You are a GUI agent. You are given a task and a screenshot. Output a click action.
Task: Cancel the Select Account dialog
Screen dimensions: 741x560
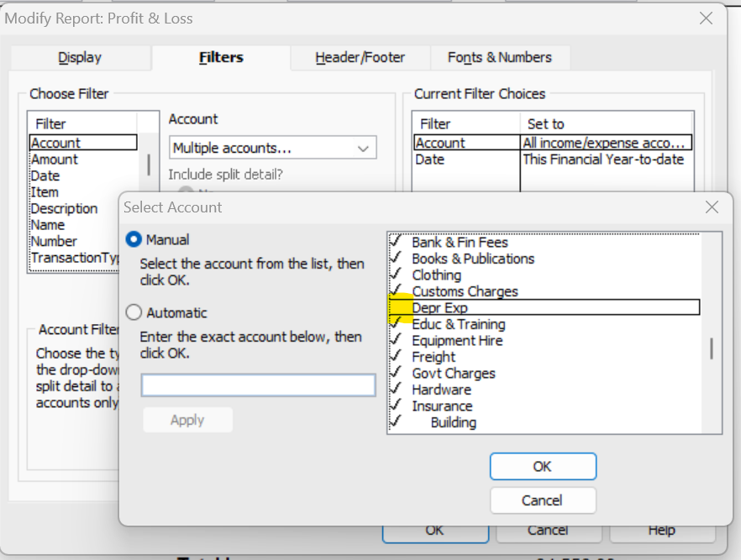[543, 500]
